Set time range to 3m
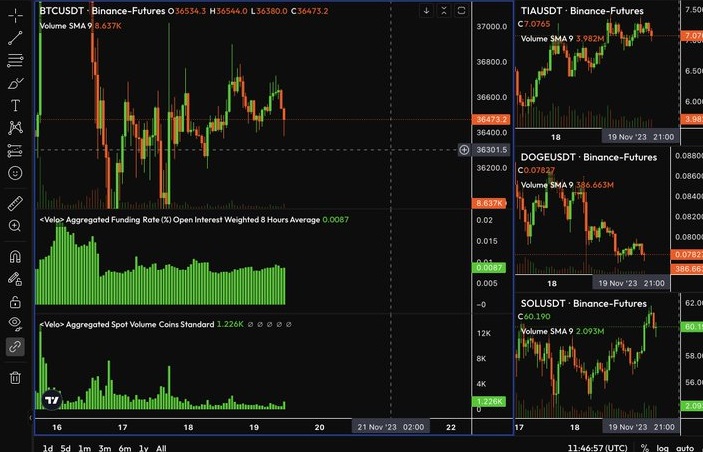Image resolution: width=703 pixels, height=452 pixels. [x=104, y=448]
